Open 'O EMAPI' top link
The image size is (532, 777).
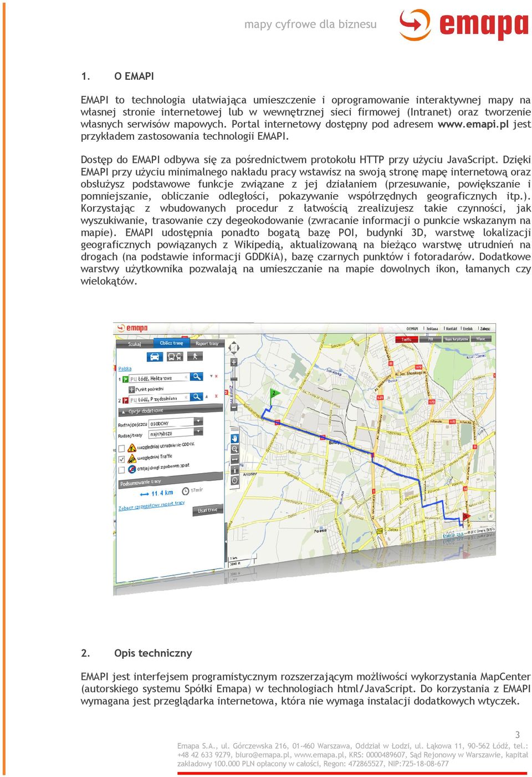pos(412,329)
